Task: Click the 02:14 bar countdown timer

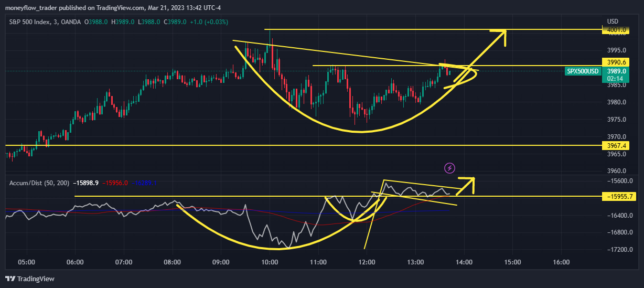Action: point(616,78)
